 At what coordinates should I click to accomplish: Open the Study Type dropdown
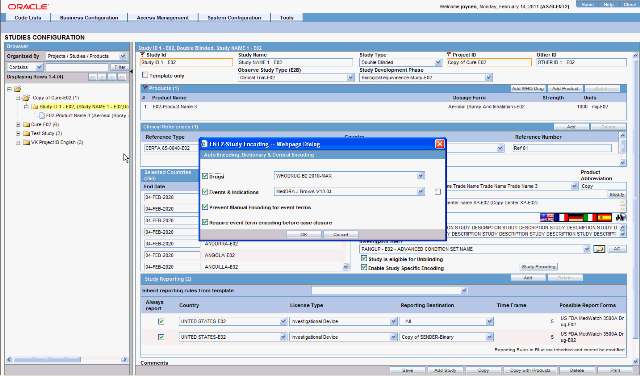[438, 62]
